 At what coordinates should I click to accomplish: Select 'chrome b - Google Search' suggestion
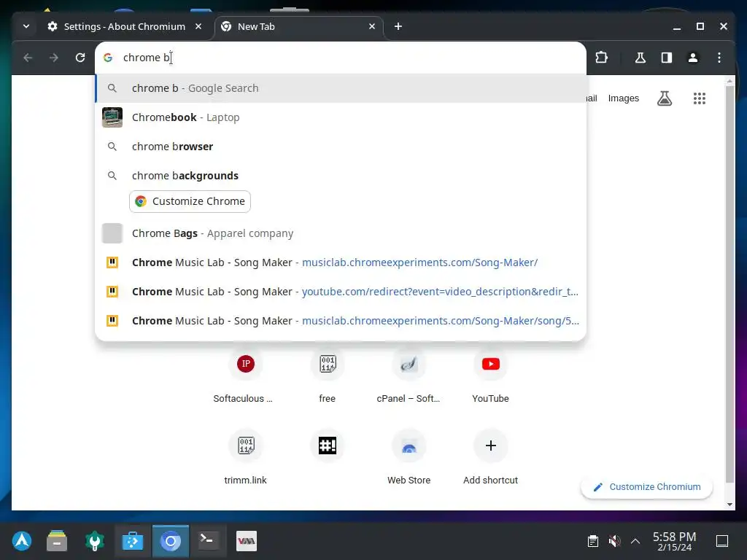(x=341, y=88)
